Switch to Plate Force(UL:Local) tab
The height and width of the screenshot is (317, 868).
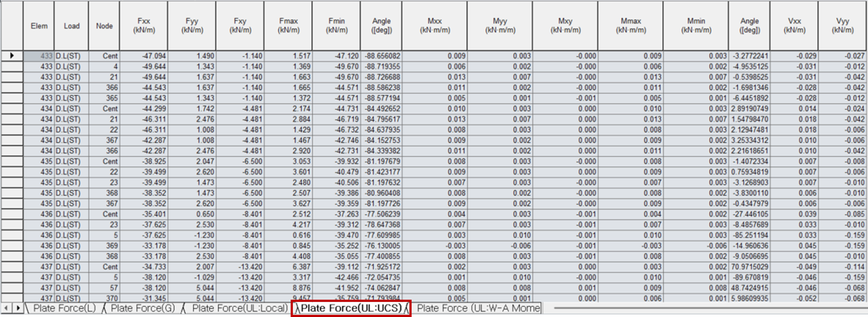click(239, 308)
